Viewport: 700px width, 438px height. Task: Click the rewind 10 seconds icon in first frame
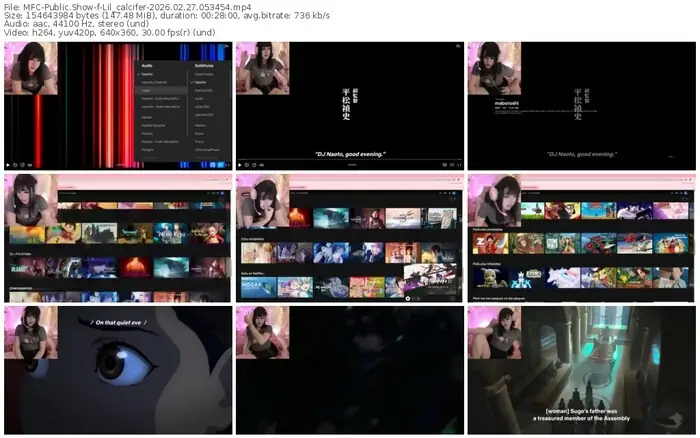(x=17, y=164)
